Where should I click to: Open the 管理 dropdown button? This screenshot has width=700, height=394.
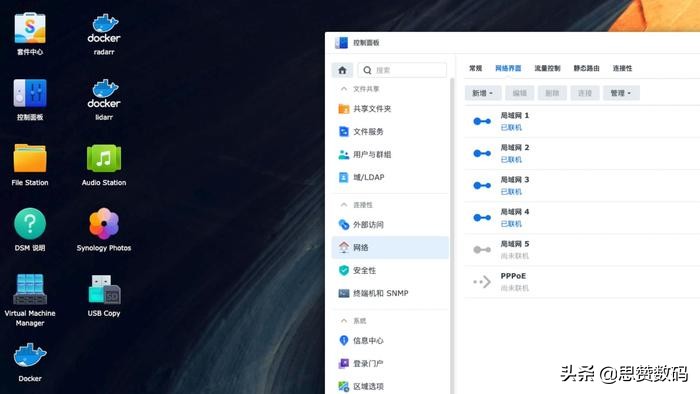621,93
